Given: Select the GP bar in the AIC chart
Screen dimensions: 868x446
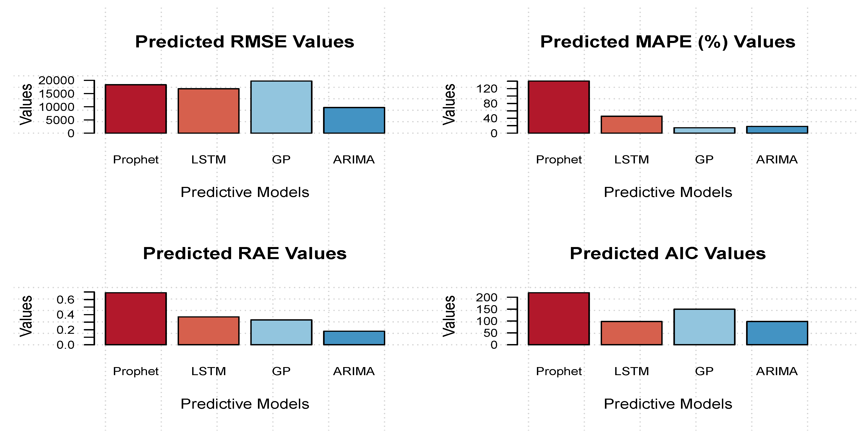Looking at the screenshot, I should [704, 326].
